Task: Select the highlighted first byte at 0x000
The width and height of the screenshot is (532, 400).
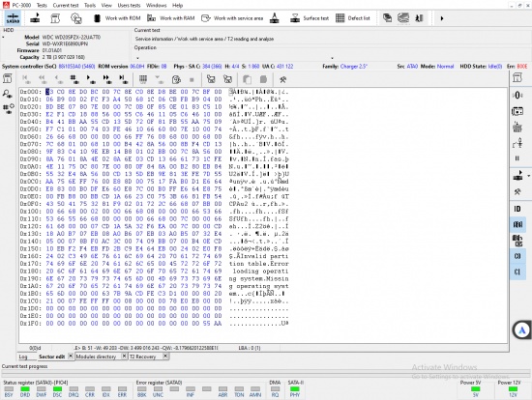Action: coord(49,92)
